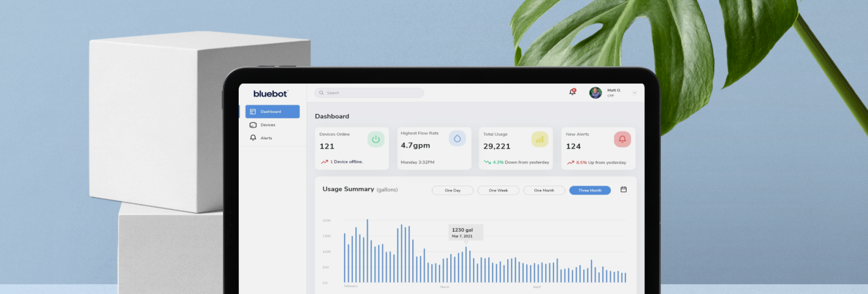868x294 pixels.
Task: Click the green power icon on Devices Online
Action: (x=376, y=139)
